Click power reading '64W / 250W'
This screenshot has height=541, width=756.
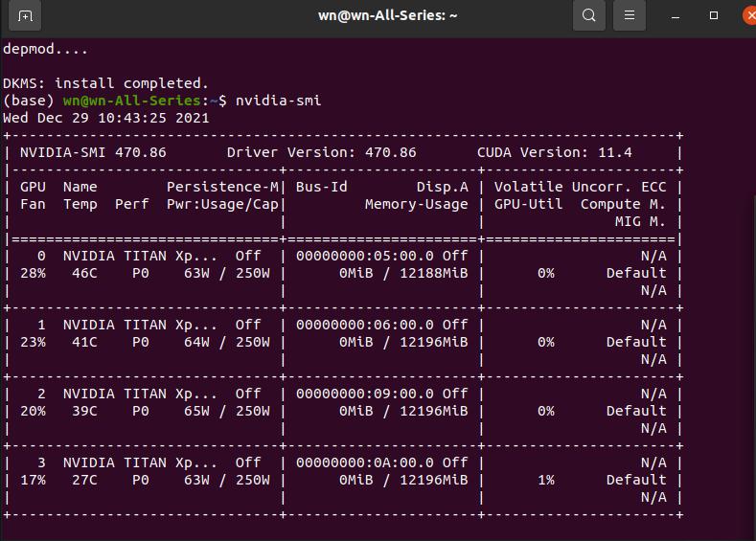click(226, 342)
